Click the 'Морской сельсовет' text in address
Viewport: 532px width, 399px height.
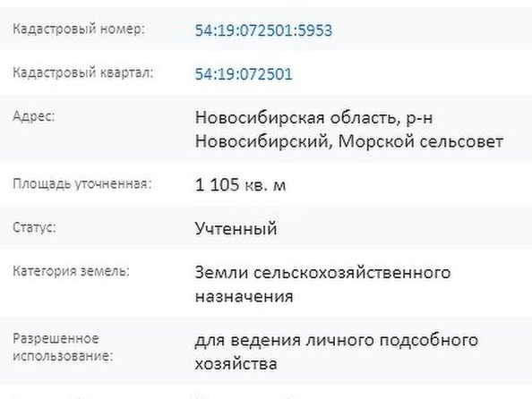[421, 141]
